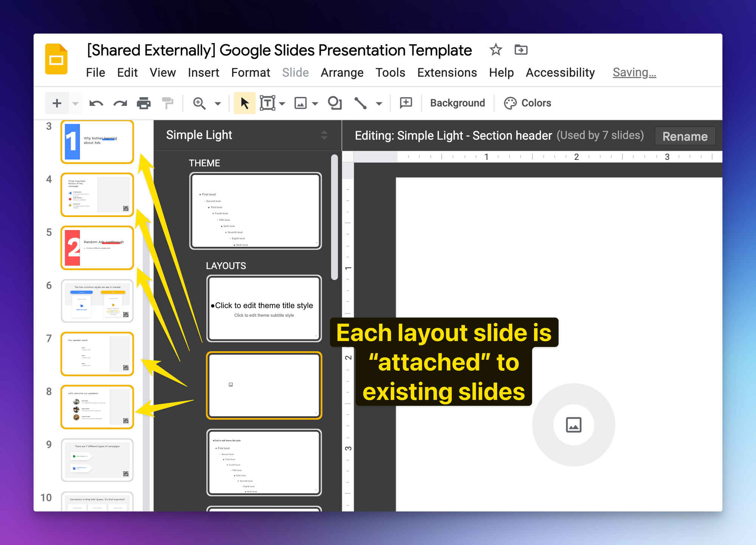Click the Rename button
756x545 pixels.
click(685, 136)
